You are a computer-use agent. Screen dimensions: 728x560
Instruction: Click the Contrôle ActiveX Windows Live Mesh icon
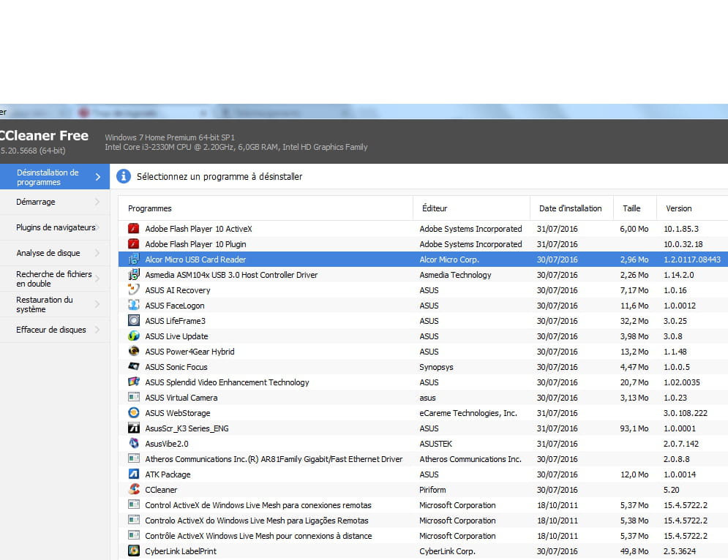point(134,535)
